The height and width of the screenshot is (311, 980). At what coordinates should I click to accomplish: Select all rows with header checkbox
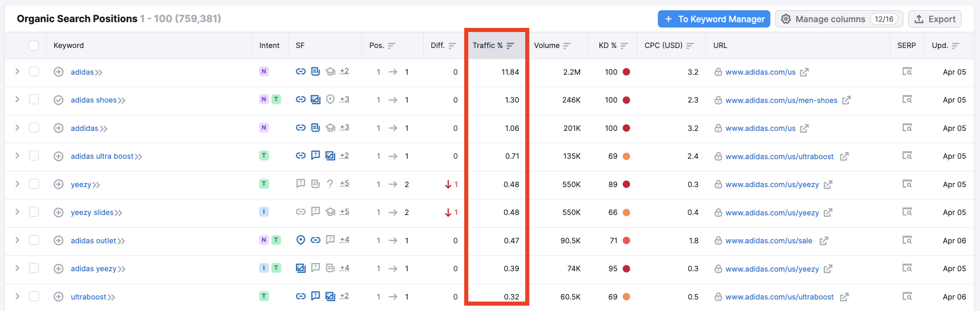tap(34, 46)
